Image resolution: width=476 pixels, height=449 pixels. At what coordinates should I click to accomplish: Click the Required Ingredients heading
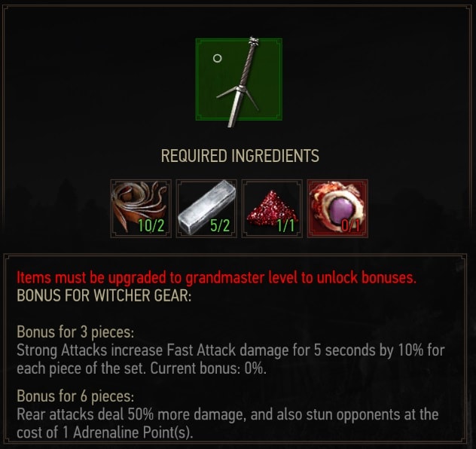tap(240, 156)
